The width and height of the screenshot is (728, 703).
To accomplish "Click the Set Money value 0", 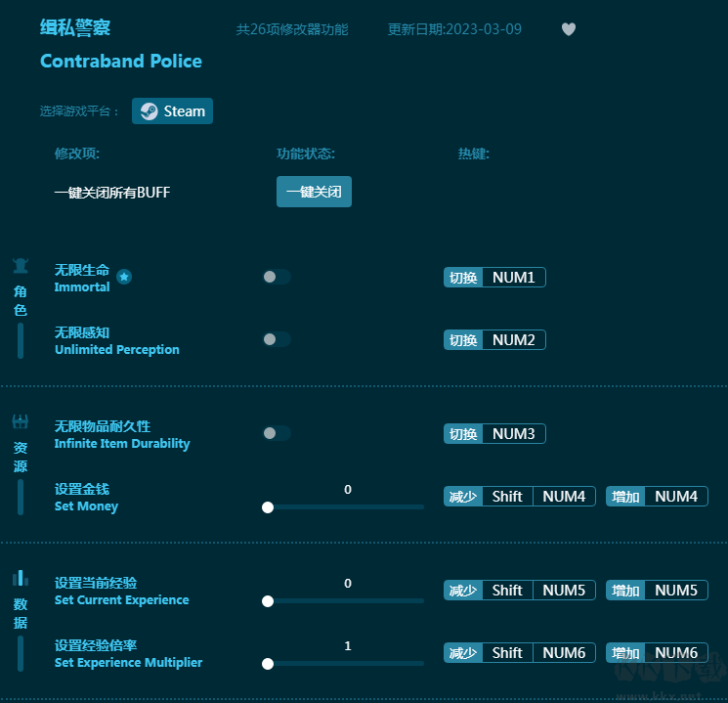I will coord(348,489).
